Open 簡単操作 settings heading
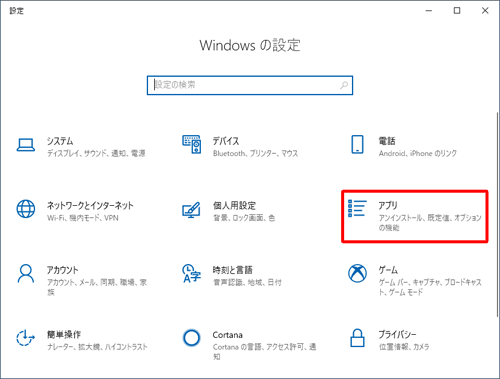Image resolution: width=500 pixels, height=379 pixels. pyautogui.click(x=64, y=334)
